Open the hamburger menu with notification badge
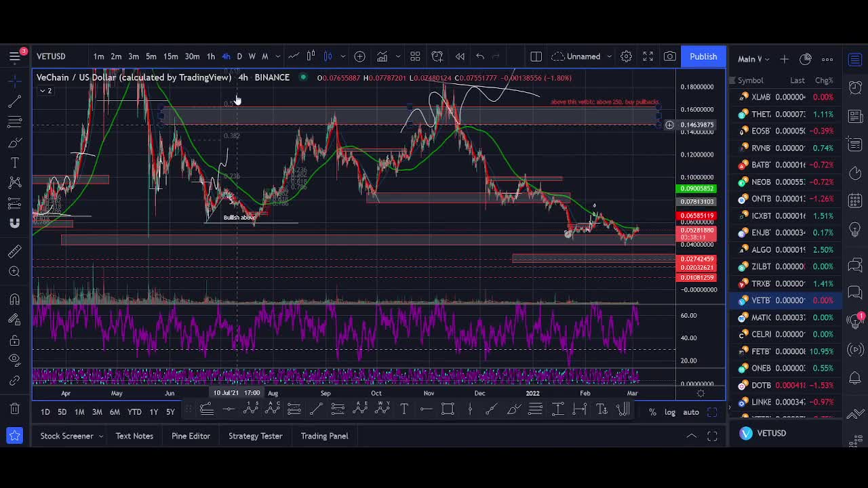This screenshot has width=868, height=488. (15, 56)
